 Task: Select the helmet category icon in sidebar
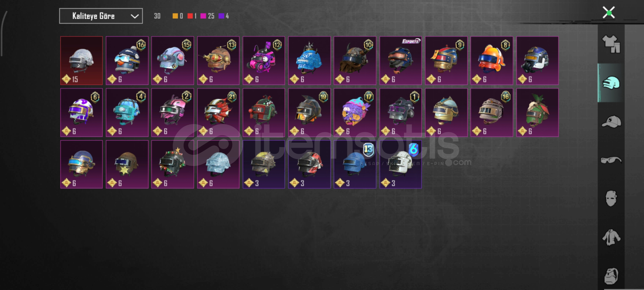point(611,83)
